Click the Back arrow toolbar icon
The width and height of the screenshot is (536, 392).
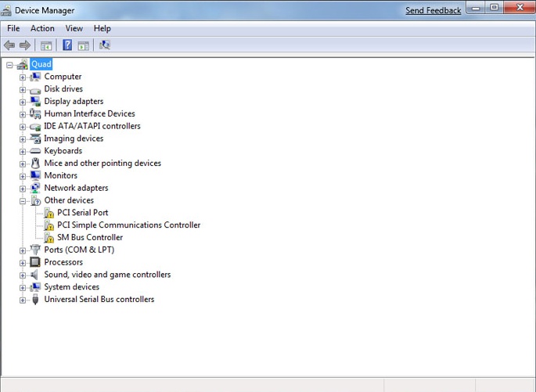(9, 45)
